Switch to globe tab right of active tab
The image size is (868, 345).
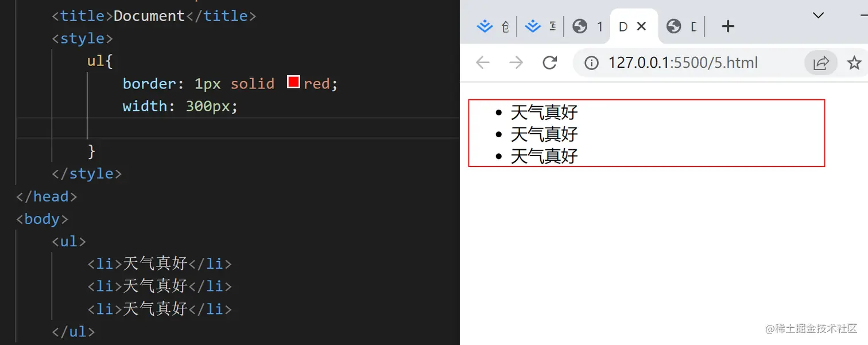[681, 26]
